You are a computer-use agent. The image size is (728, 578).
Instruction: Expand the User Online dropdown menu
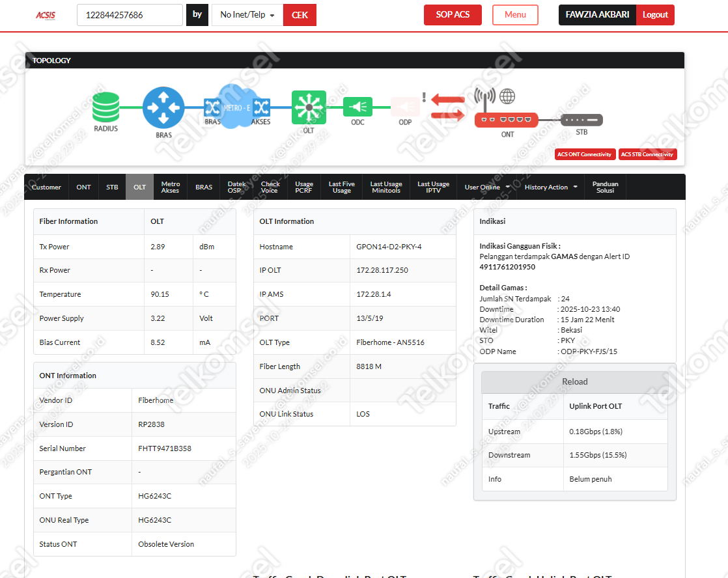[x=487, y=187]
